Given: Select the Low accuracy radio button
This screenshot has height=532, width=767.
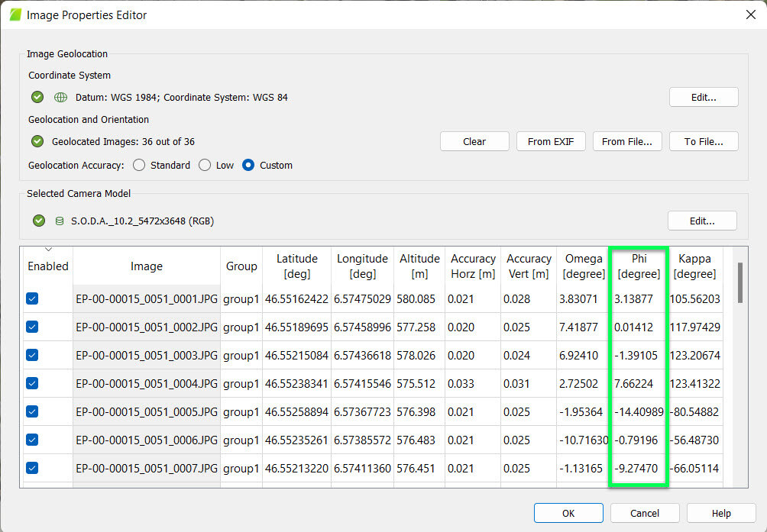Looking at the screenshot, I should [205, 165].
